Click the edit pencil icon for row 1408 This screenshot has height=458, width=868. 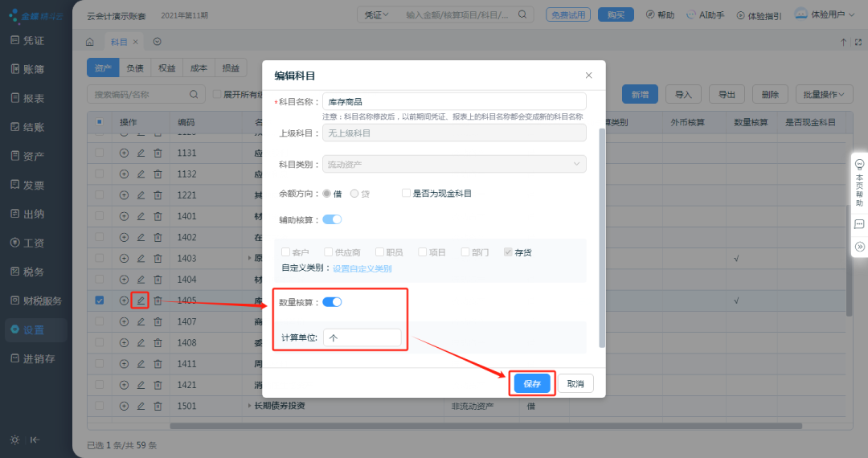click(141, 342)
